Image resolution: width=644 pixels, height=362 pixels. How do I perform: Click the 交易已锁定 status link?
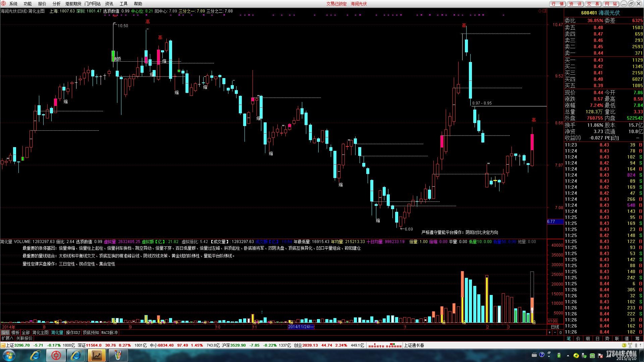click(x=337, y=4)
